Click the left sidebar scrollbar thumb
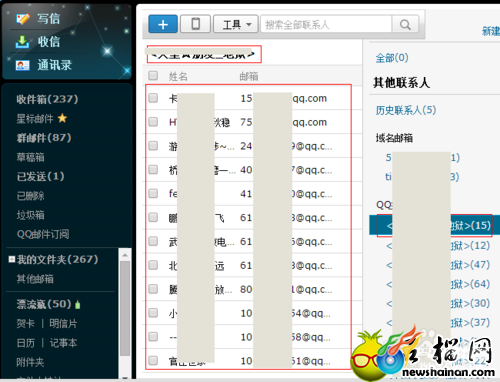 coord(125,308)
